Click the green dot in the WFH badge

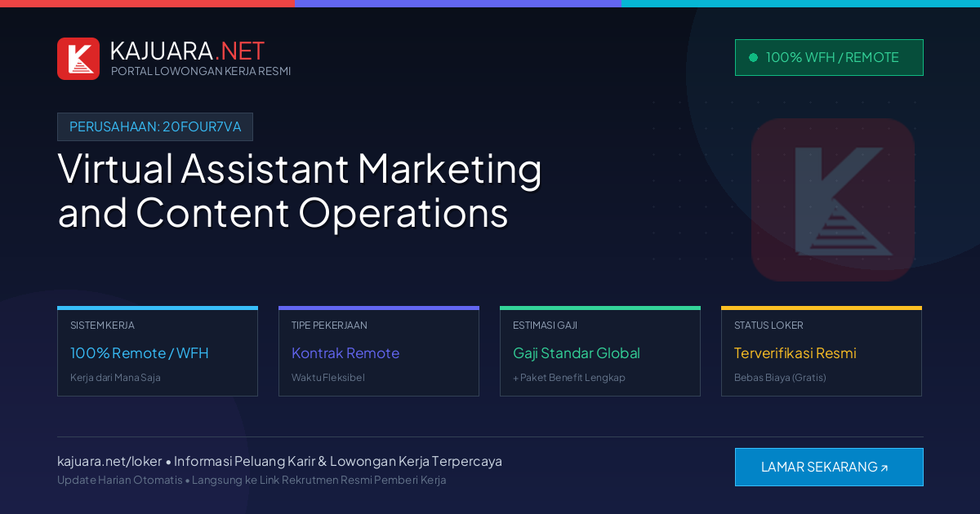[753, 57]
